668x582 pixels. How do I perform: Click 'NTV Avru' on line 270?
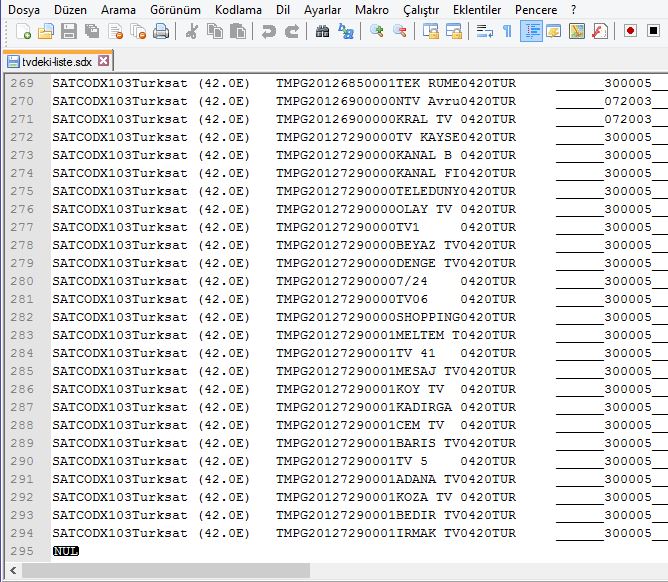coord(428,101)
